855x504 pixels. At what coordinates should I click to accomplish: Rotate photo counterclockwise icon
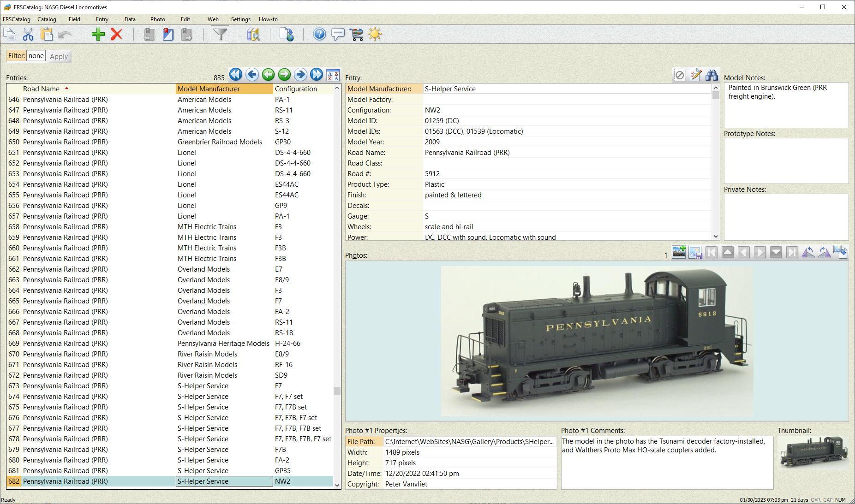(x=808, y=252)
